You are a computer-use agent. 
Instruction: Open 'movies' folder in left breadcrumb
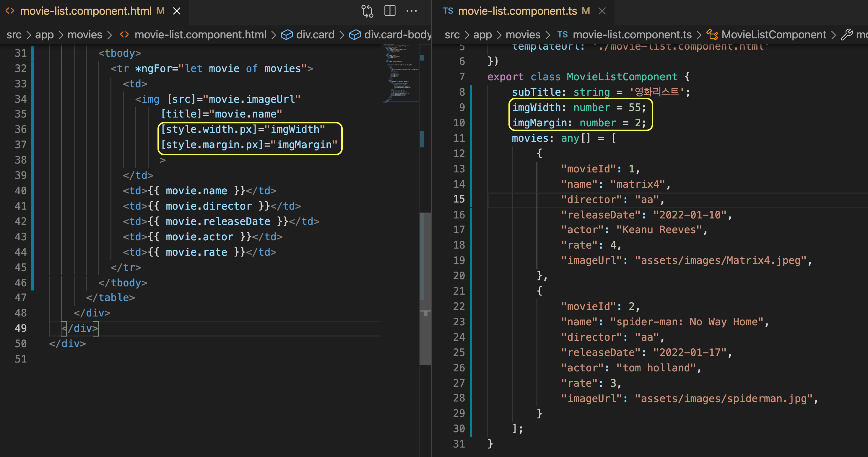tap(84, 35)
